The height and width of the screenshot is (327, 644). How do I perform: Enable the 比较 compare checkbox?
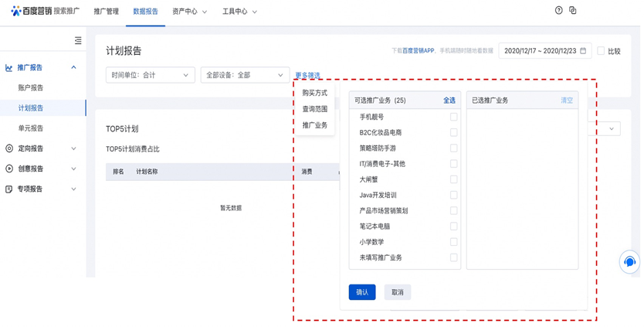click(x=601, y=51)
